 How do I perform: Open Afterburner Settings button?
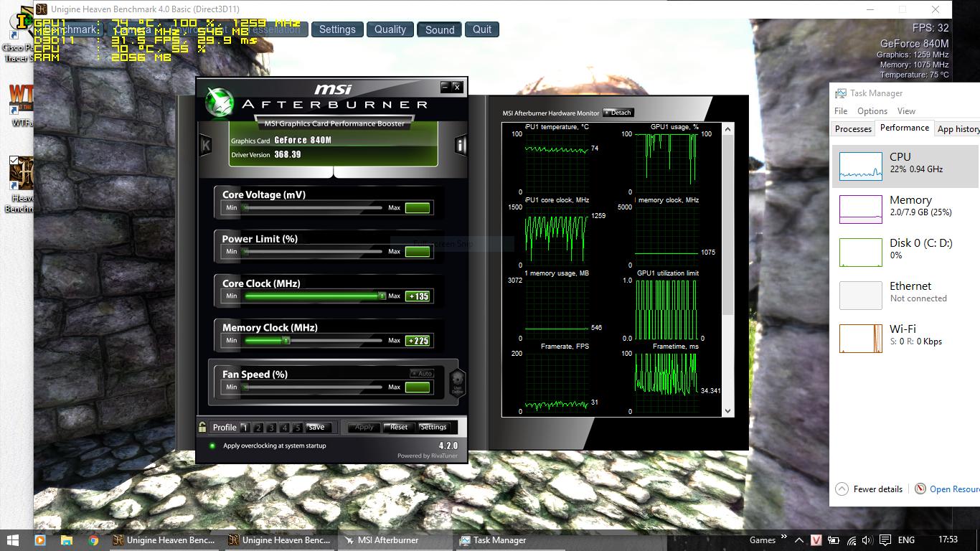[433, 427]
